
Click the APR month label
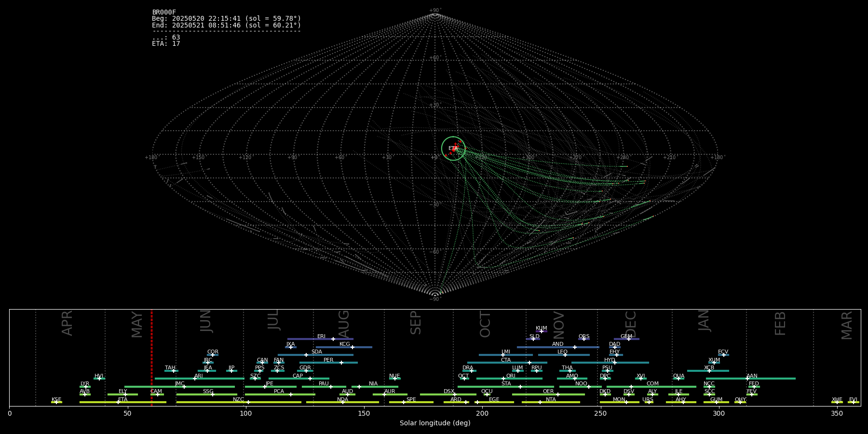click(67, 323)
